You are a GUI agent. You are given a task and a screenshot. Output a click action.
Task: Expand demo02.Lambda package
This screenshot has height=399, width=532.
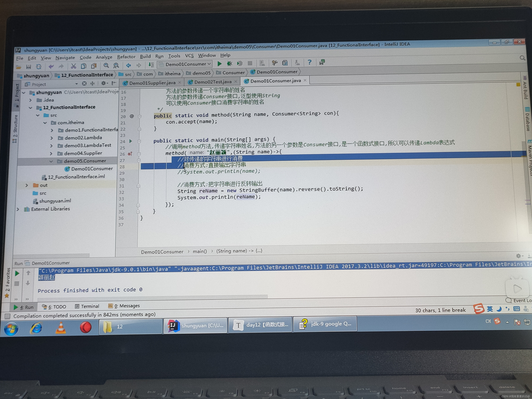click(52, 138)
